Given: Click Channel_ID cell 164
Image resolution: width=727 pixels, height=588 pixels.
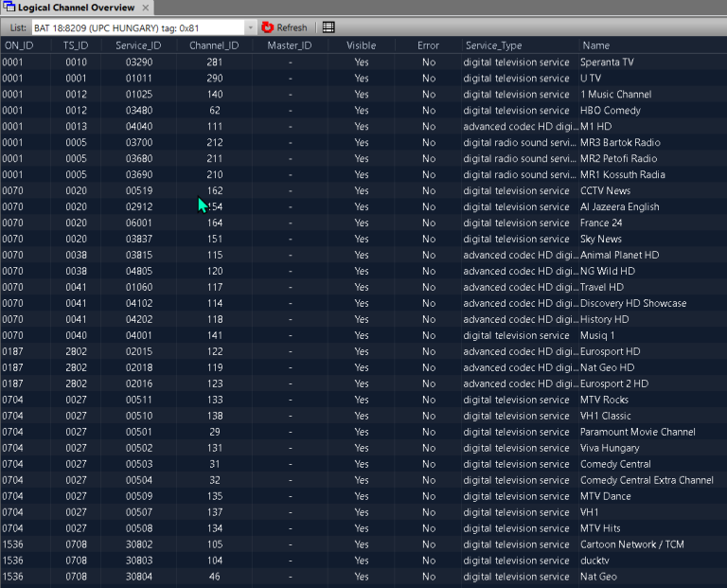Looking at the screenshot, I should (x=214, y=223).
